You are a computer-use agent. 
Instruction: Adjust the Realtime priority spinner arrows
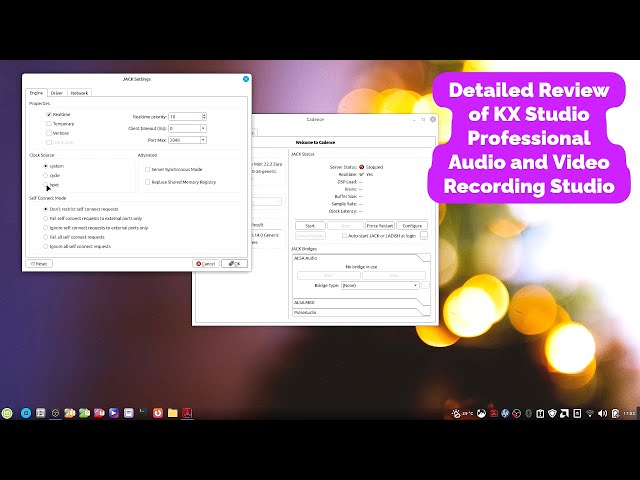click(204, 117)
